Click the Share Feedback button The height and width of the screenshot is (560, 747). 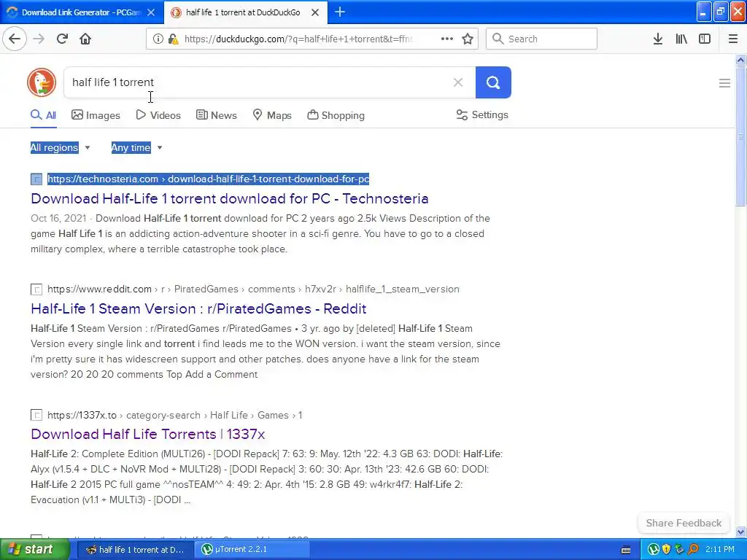click(x=684, y=523)
